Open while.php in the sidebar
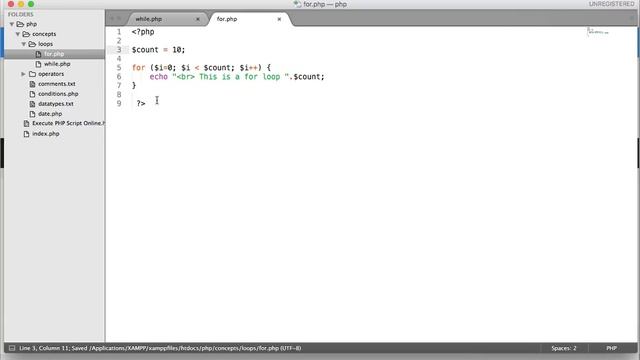The height and width of the screenshot is (360, 640). point(57,64)
